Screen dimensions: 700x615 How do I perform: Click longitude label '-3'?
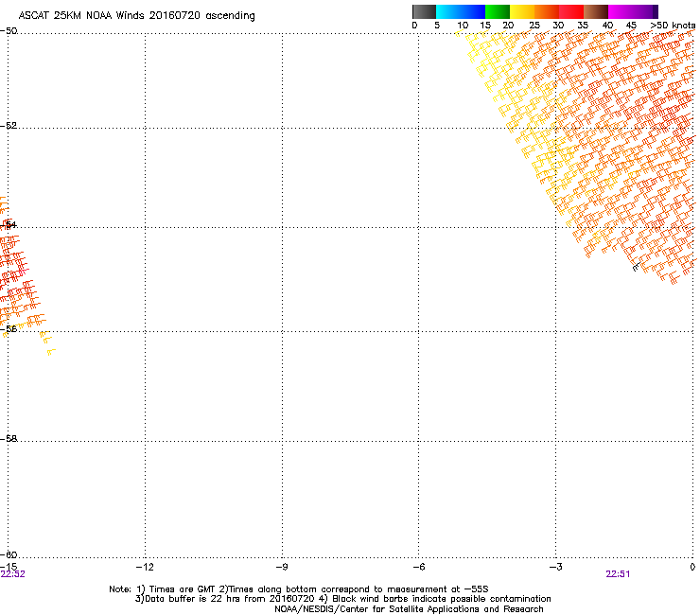pos(555,567)
